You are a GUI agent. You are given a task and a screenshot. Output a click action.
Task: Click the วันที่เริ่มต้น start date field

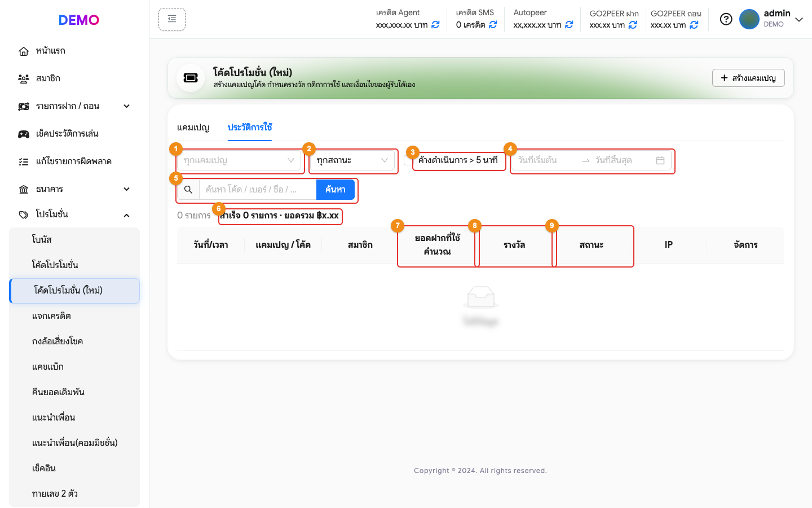546,160
